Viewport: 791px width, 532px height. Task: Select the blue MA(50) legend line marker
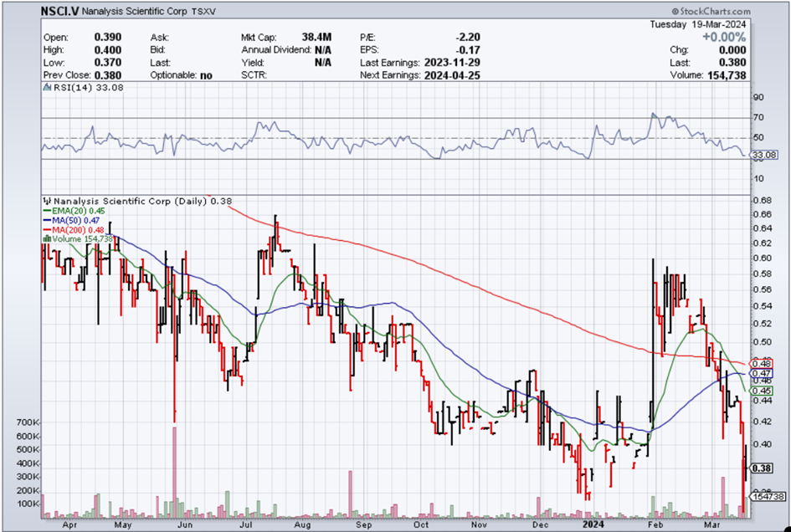point(48,220)
